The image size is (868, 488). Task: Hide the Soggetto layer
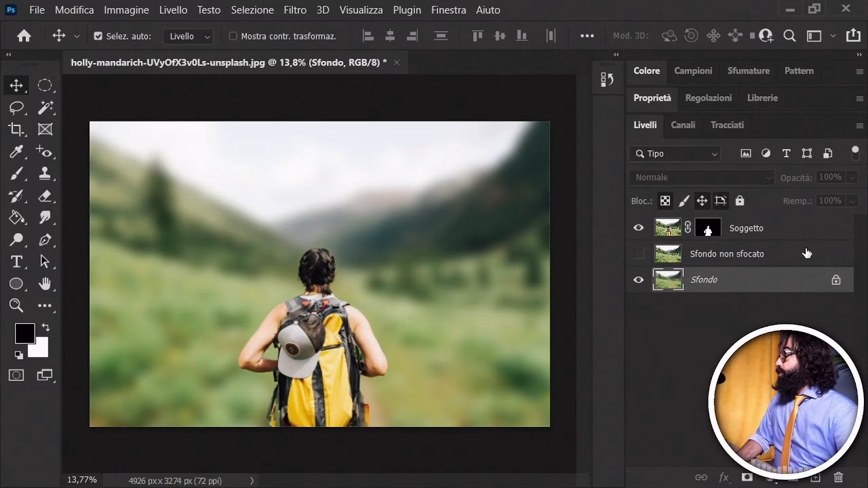pos(638,227)
